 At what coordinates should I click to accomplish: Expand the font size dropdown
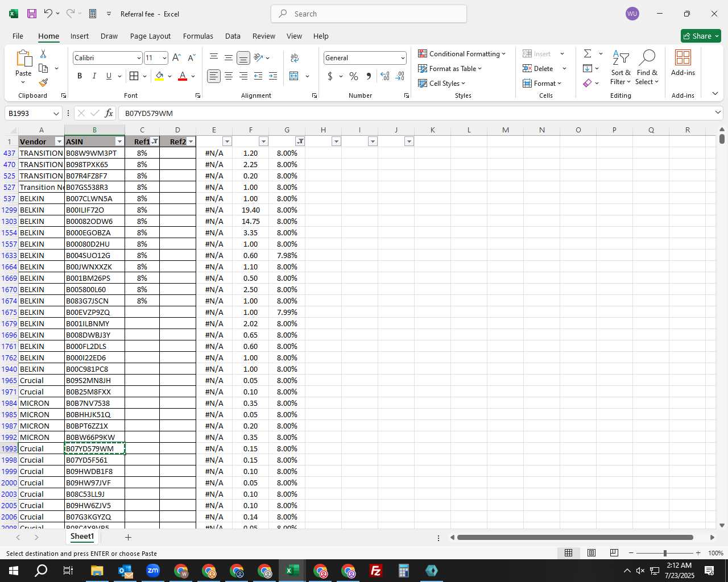[164, 58]
